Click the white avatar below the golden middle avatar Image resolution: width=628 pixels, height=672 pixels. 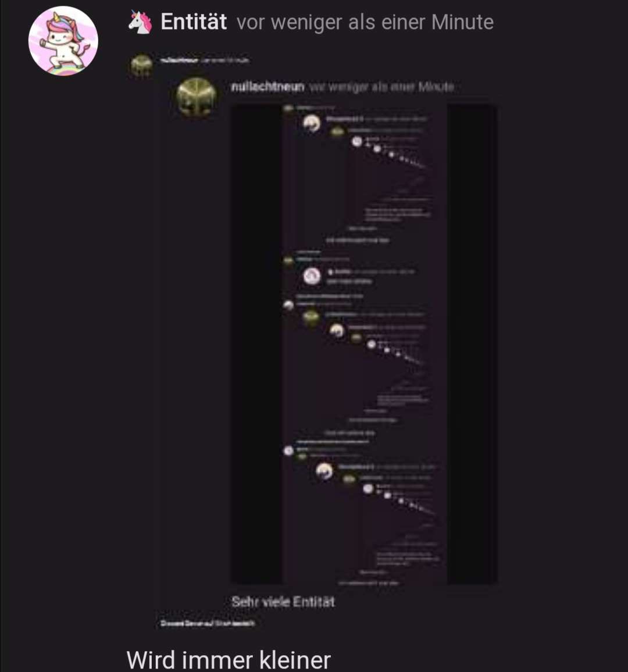click(x=337, y=330)
